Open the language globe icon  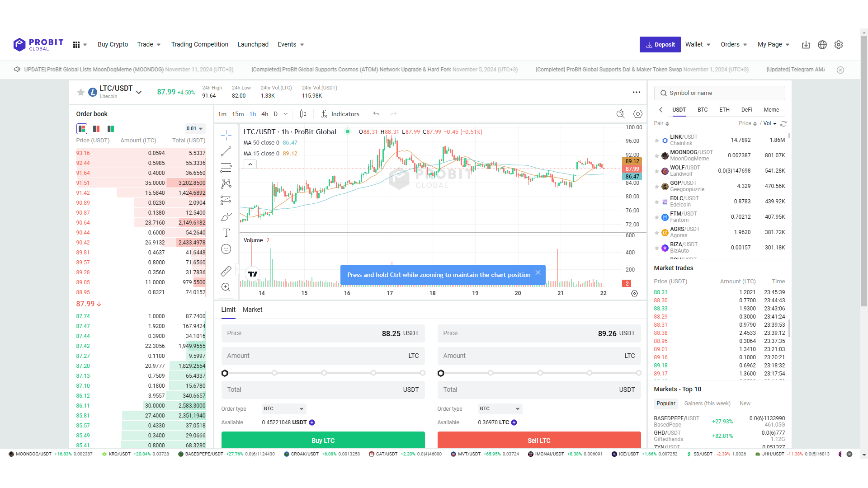coord(822,45)
